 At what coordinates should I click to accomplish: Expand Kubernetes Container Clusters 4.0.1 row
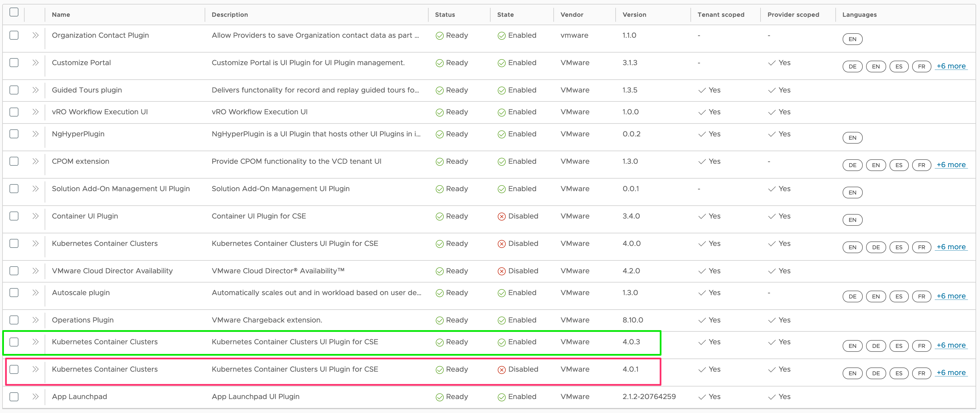35,369
